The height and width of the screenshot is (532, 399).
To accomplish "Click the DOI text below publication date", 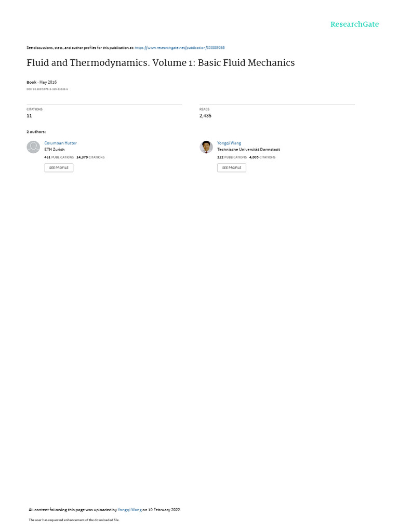I will coord(47,89).
